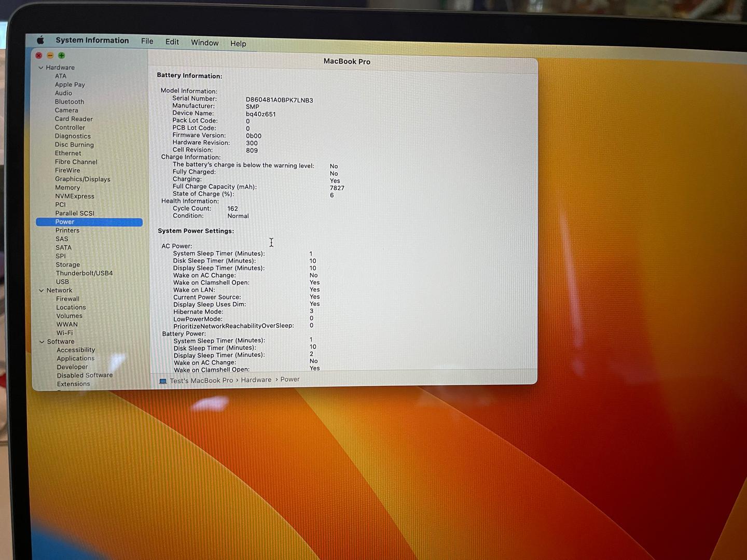Click the laptop icon in the path bar
The height and width of the screenshot is (560, 747).
coord(163,381)
